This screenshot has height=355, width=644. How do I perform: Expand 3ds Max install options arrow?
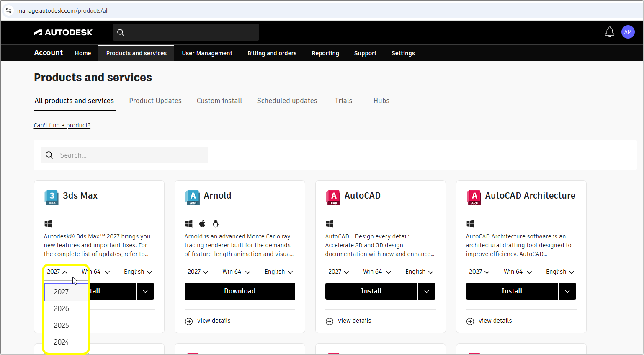pos(145,291)
